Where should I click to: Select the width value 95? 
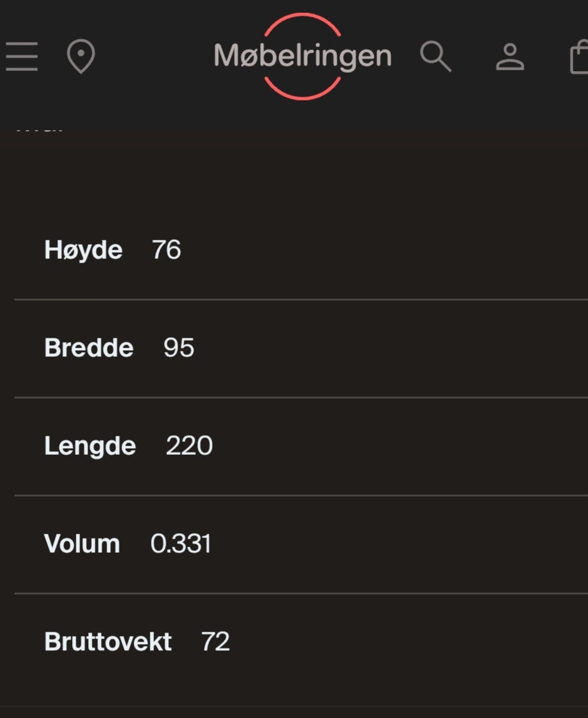(x=179, y=348)
